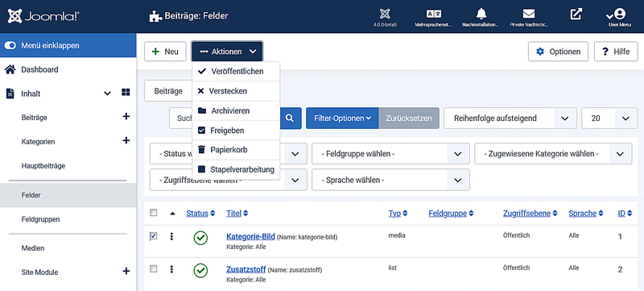Image resolution: width=644 pixels, height=291 pixels.
Task: Click the Hilfe button
Action: (x=616, y=52)
